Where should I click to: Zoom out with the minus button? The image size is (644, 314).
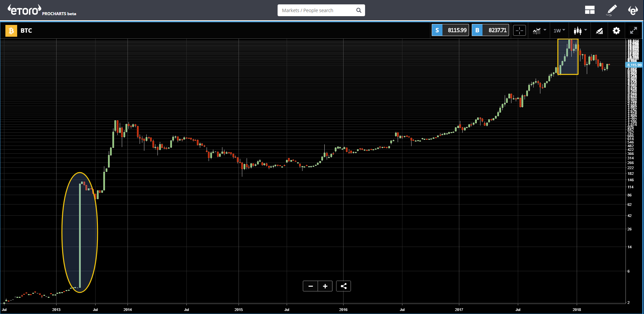(311, 286)
